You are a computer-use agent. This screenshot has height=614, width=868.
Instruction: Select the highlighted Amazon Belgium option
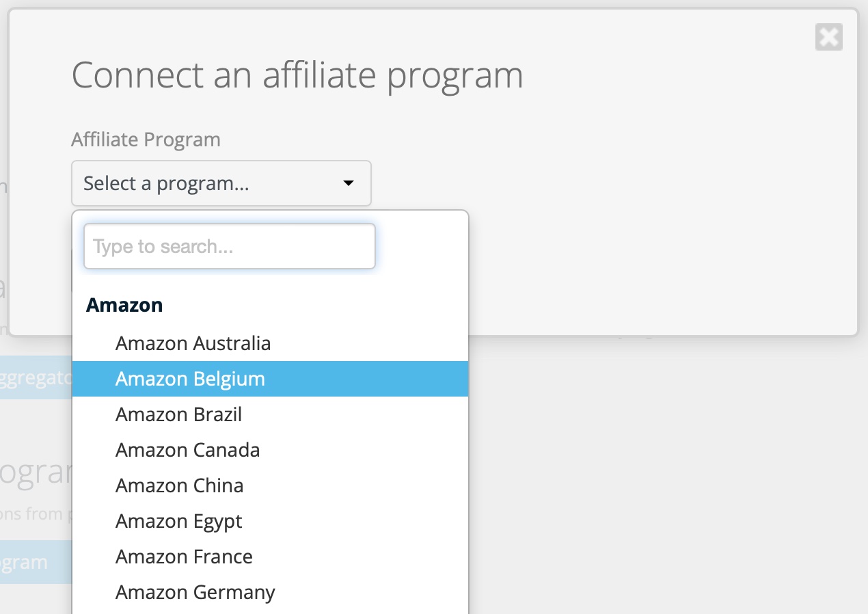coord(191,378)
